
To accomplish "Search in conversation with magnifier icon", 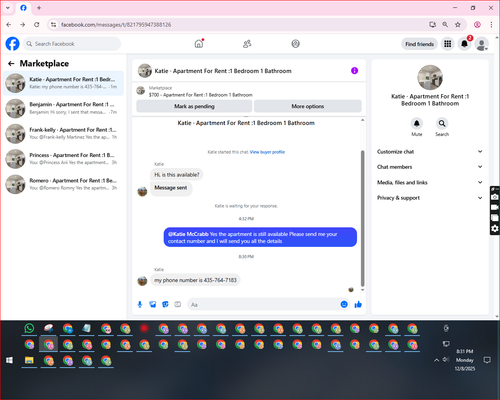I will click(442, 123).
